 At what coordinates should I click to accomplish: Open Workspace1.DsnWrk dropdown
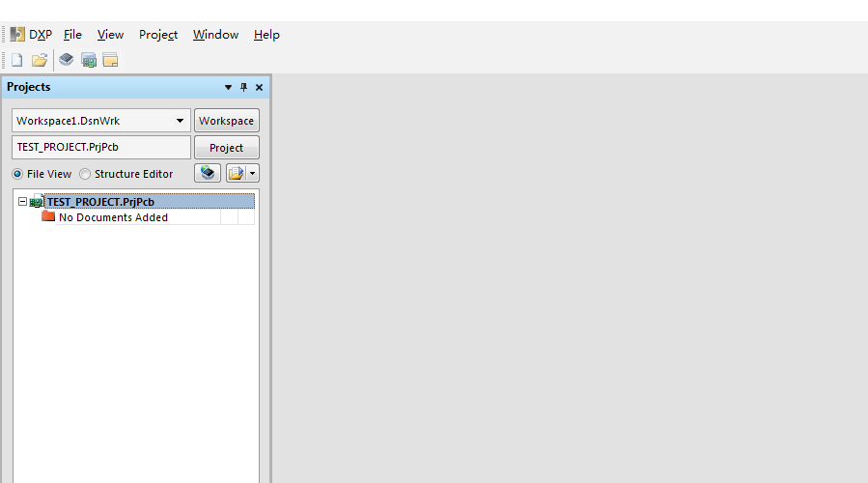click(x=180, y=121)
